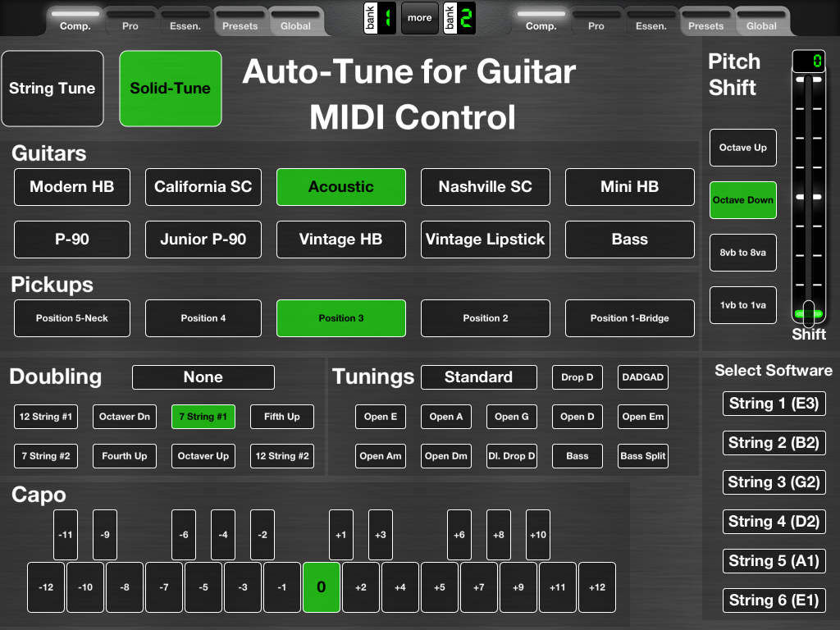This screenshot has width=840, height=630.
Task: Select bank 2 indicator
Action: [x=459, y=18]
